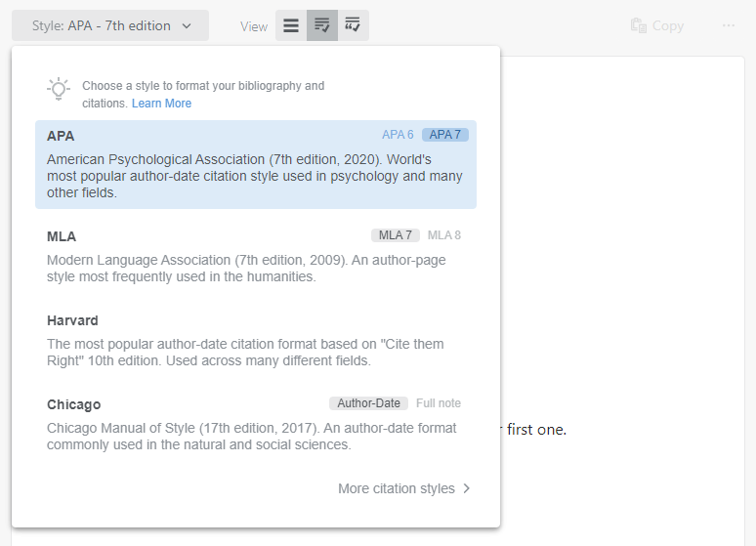Click the Modern Language Association description text
This screenshot has height=546, width=756.
point(246,269)
